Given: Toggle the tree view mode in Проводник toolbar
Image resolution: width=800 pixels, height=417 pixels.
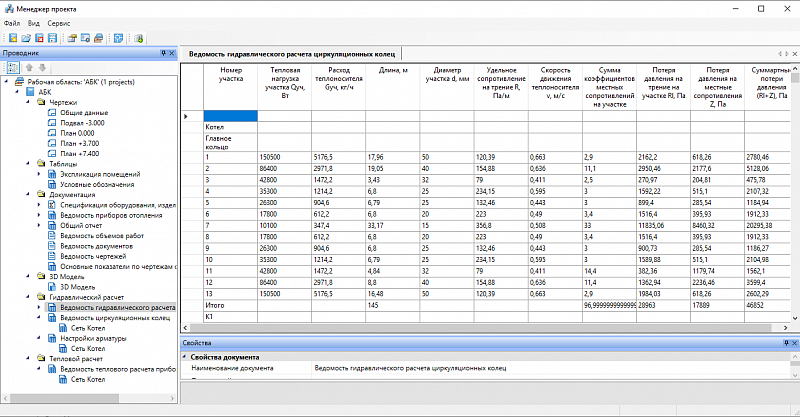Looking at the screenshot, I should point(13,67).
